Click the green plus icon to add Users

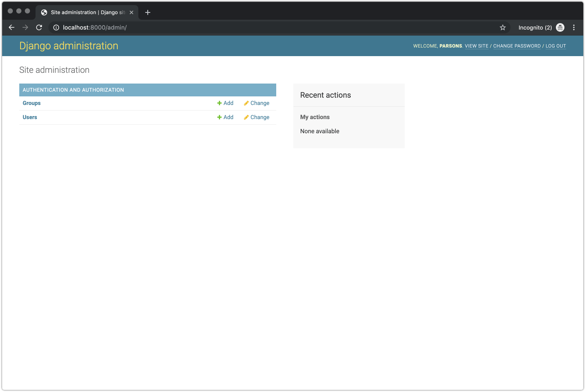(x=219, y=117)
